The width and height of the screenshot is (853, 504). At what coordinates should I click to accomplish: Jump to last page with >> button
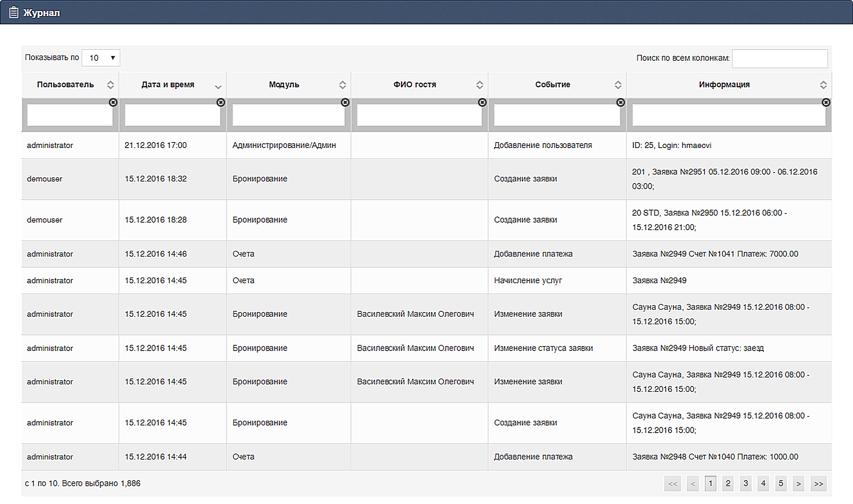[x=819, y=484]
